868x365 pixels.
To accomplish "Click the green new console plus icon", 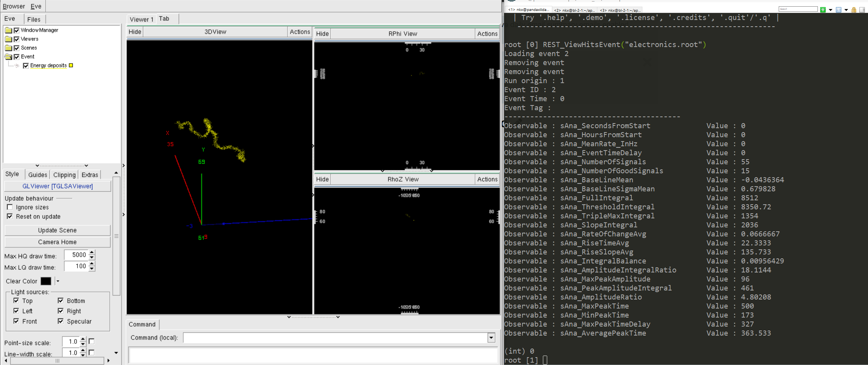I will [x=823, y=10].
